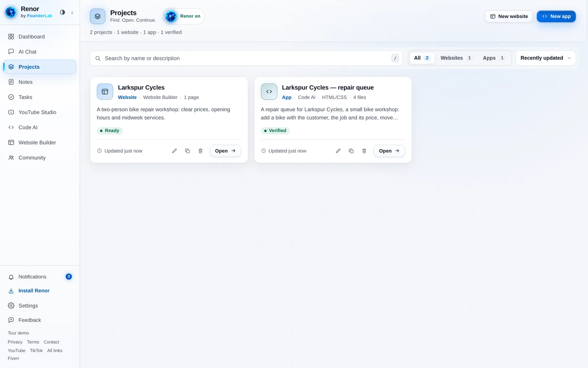Click the Fiverr footer link
Viewport: 588px width, 368px height.
tap(14, 358)
